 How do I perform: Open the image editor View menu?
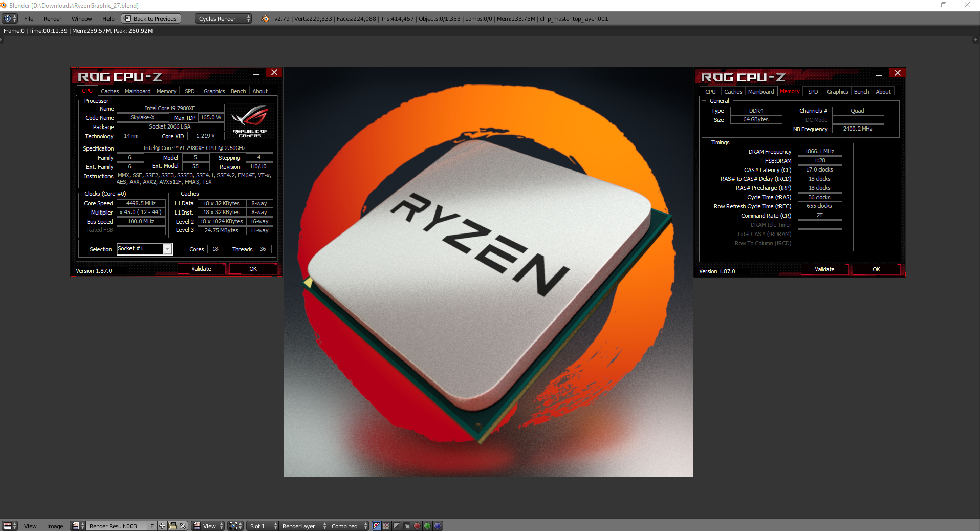30,526
